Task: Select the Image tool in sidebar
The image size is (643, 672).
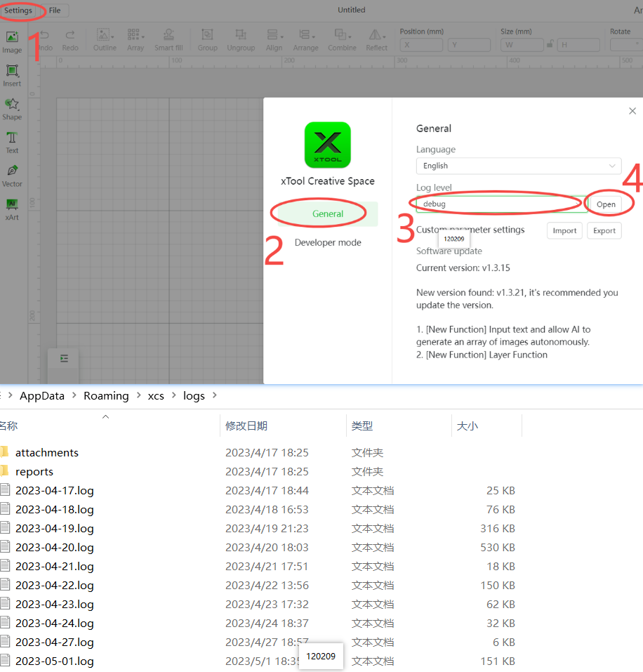Action: (x=12, y=42)
